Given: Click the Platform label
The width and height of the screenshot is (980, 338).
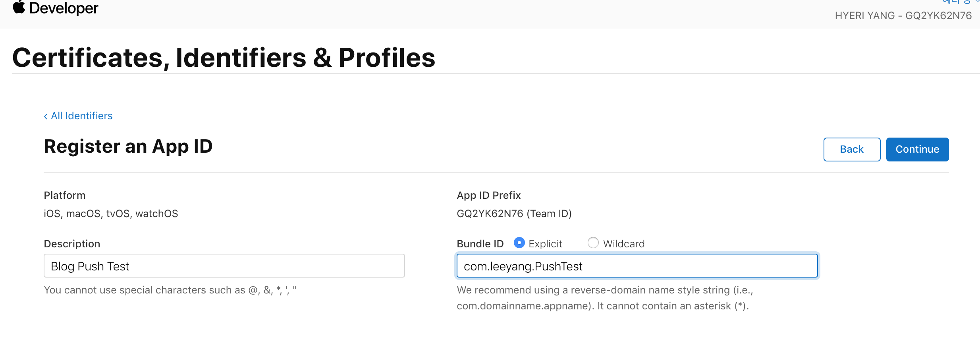Looking at the screenshot, I should (64, 195).
